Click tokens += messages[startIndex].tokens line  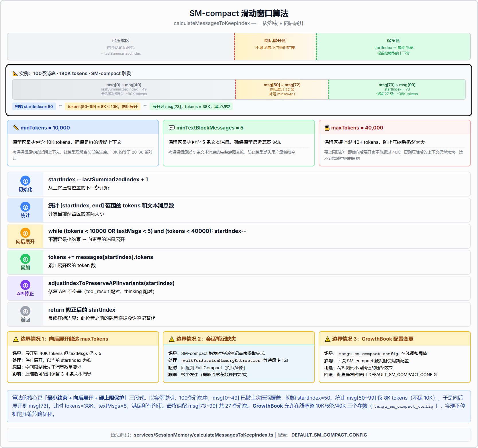pos(101,257)
